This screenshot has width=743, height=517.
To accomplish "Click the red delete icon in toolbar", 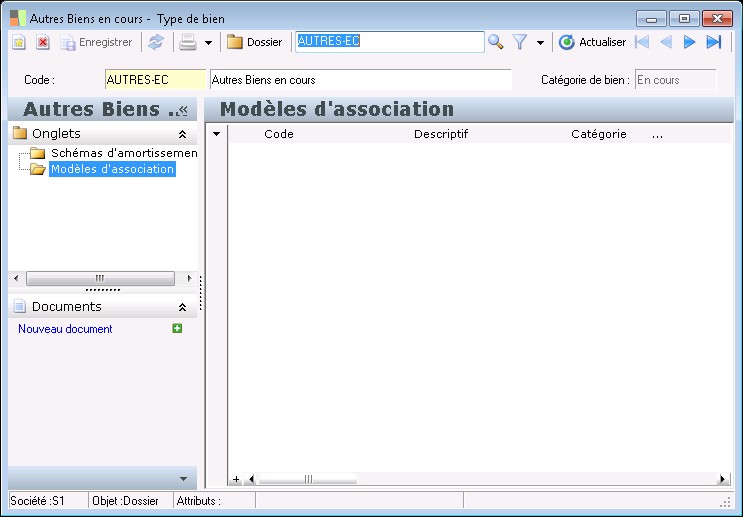I will [43, 43].
